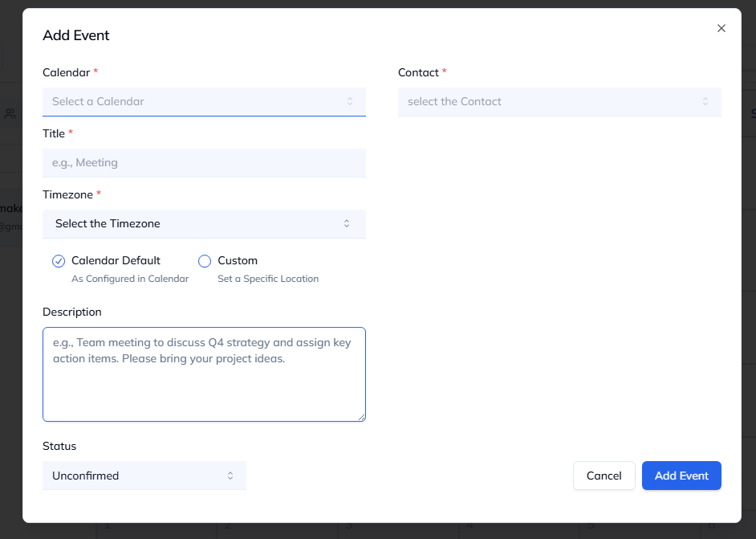Click the people icon behind the dialog
Screen dimensions: 756x539
[x=10, y=114]
